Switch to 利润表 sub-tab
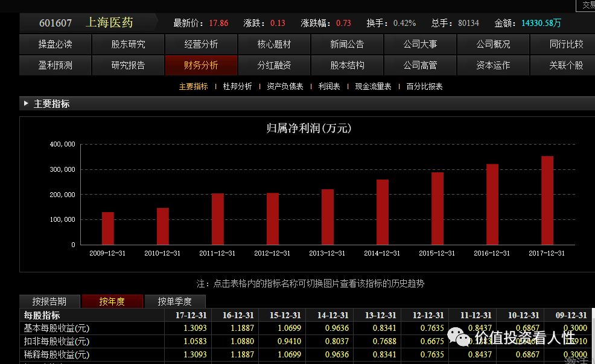595x364 pixels. coord(329,86)
